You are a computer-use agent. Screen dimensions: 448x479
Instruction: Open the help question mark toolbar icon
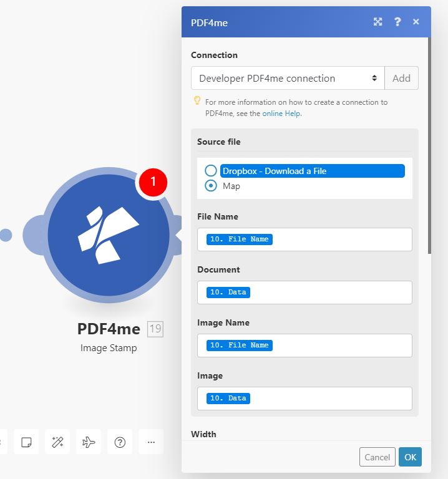tap(120, 442)
